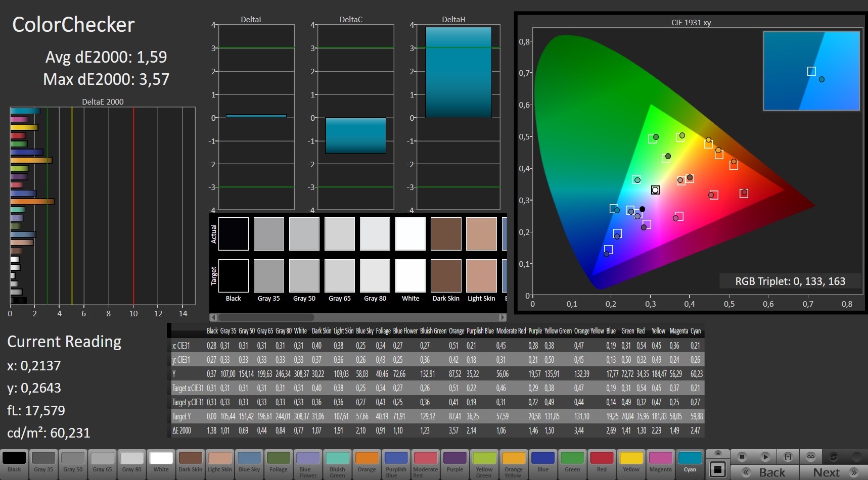Click the Light Skin actual swatch thumbnail
The width and height of the screenshot is (868, 480).
click(481, 234)
